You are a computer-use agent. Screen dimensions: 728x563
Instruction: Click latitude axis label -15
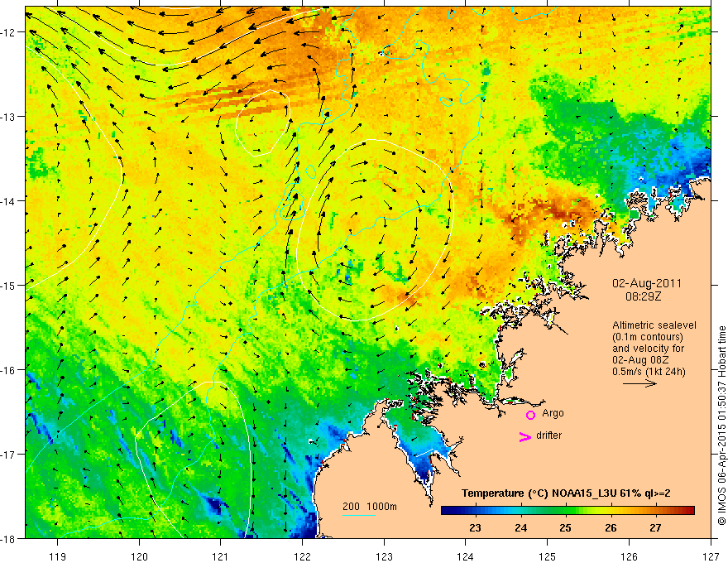coord(8,285)
